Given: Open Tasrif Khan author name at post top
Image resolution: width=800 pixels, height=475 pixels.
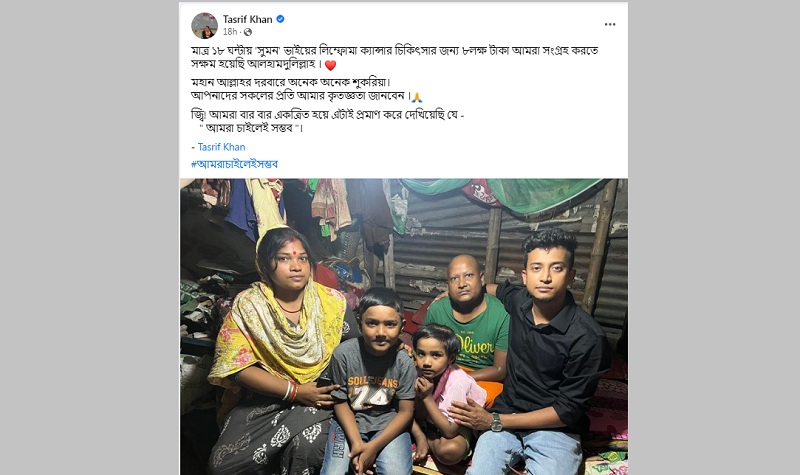Looking at the screenshot, I should pos(247,19).
